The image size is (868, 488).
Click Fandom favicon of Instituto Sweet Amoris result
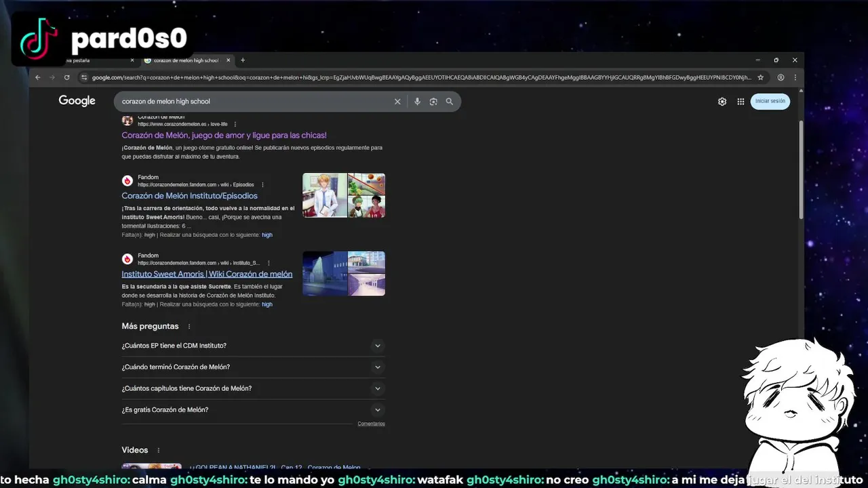tap(127, 259)
